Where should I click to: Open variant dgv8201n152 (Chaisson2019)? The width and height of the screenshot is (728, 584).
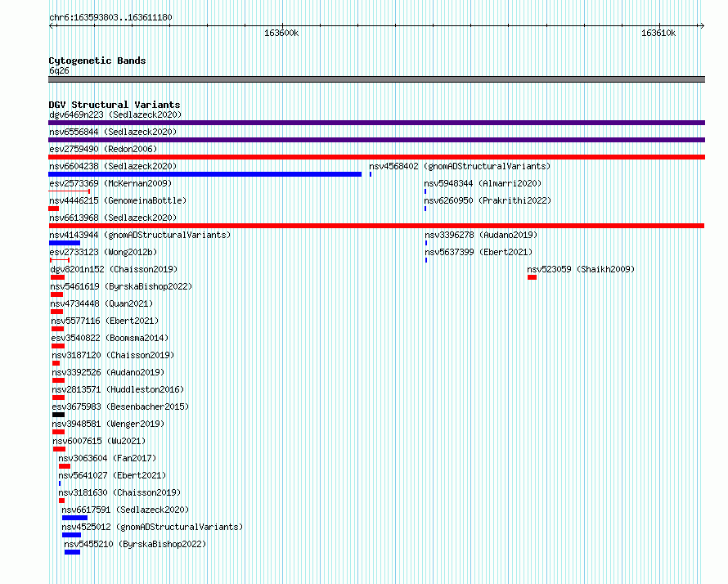tap(114, 269)
